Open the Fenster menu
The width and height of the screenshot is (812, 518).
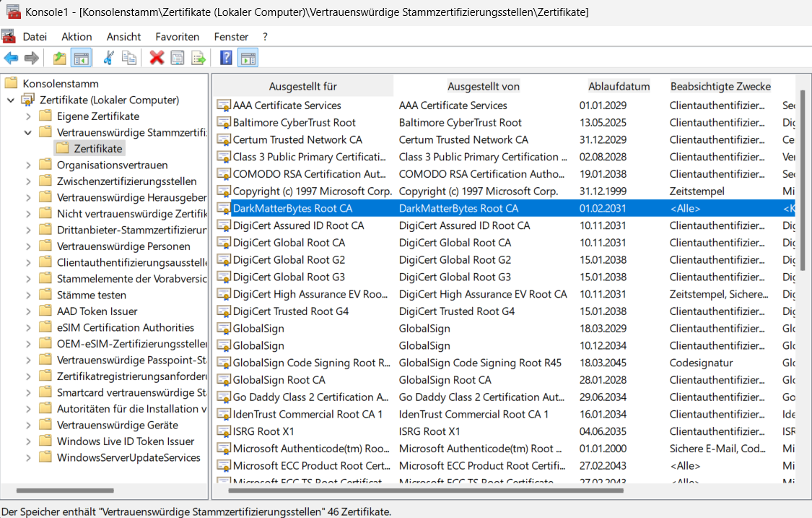tap(231, 37)
